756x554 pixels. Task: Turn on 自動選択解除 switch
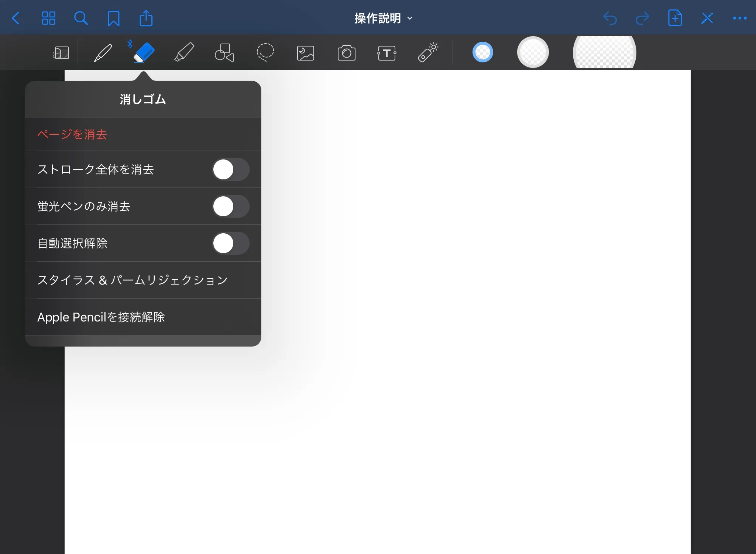pyautogui.click(x=231, y=243)
